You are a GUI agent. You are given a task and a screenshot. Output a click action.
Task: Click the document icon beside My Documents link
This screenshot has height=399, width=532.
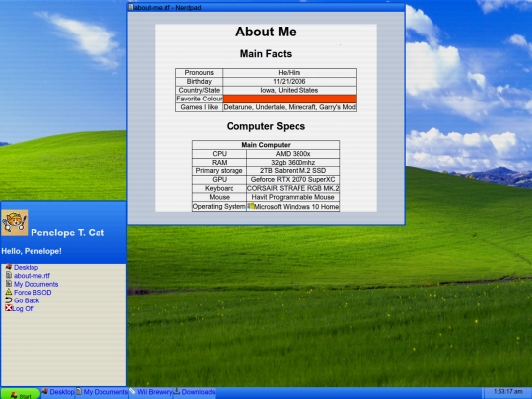coord(9,284)
